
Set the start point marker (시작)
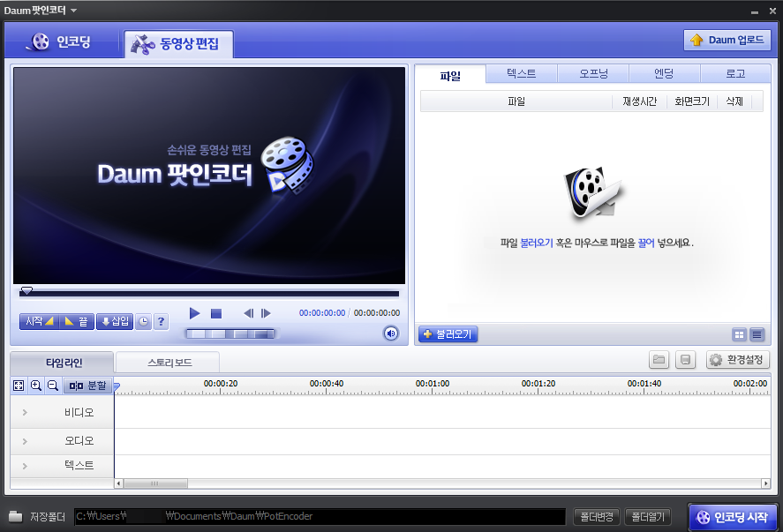(x=40, y=321)
